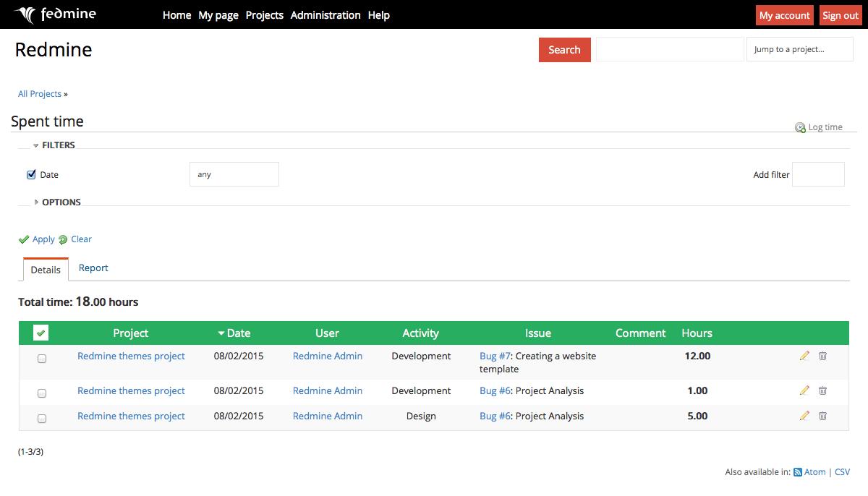Open the Add filter dropdown

[x=818, y=174]
